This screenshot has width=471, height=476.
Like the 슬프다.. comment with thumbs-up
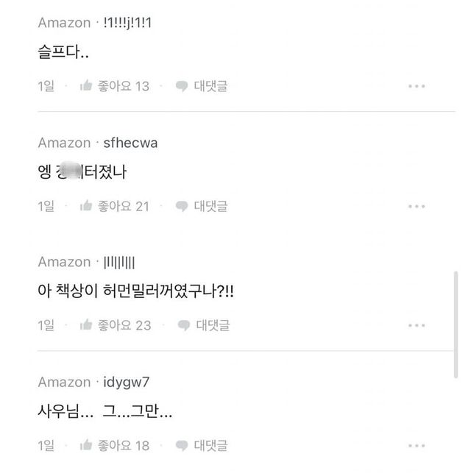click(86, 86)
